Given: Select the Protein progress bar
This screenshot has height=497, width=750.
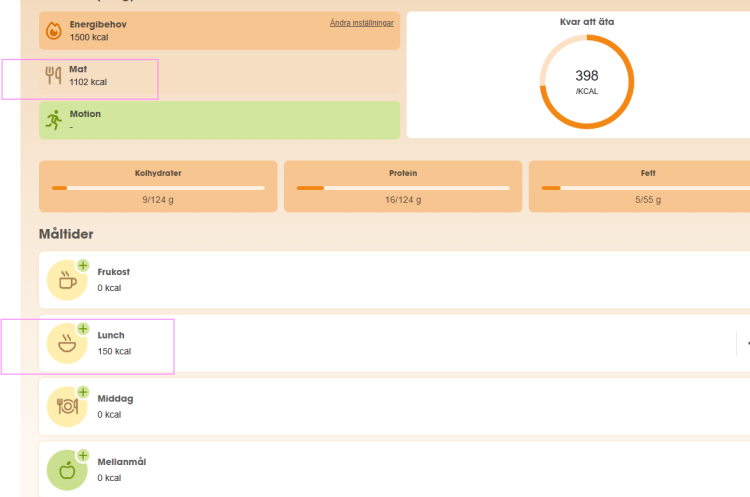Looking at the screenshot, I should pyautogui.click(x=403, y=187).
